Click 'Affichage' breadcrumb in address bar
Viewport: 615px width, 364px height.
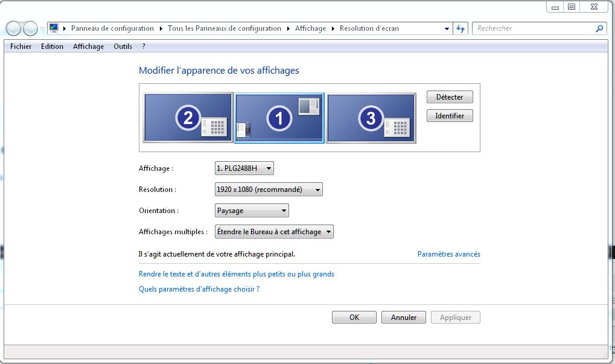(x=310, y=28)
